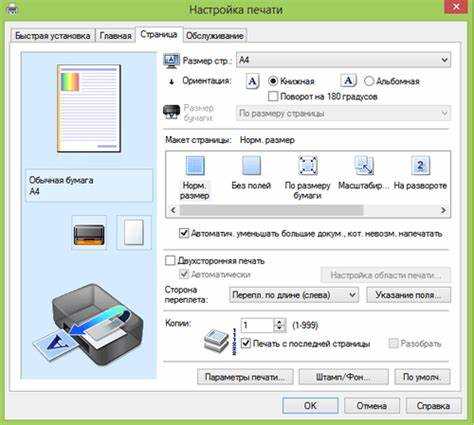Toggle the Двухсторонняя печать checkbox
Screen dimensions: 474x425
[170, 260]
